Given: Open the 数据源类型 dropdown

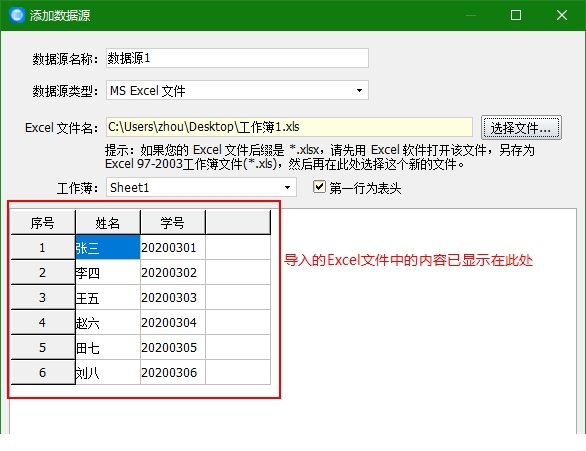Looking at the screenshot, I should [x=237, y=90].
